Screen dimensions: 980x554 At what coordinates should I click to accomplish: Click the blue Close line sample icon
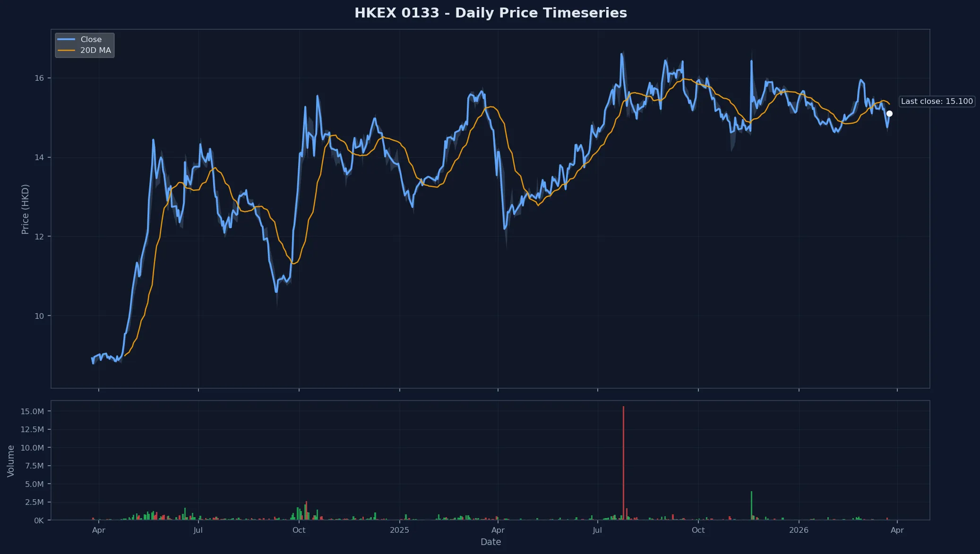[x=67, y=39]
